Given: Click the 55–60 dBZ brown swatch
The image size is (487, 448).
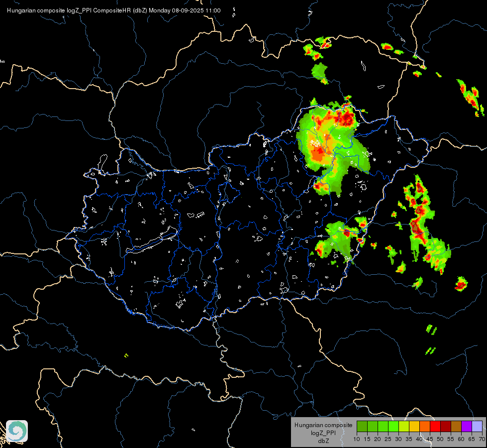Looking at the screenshot, I should 456,426.
